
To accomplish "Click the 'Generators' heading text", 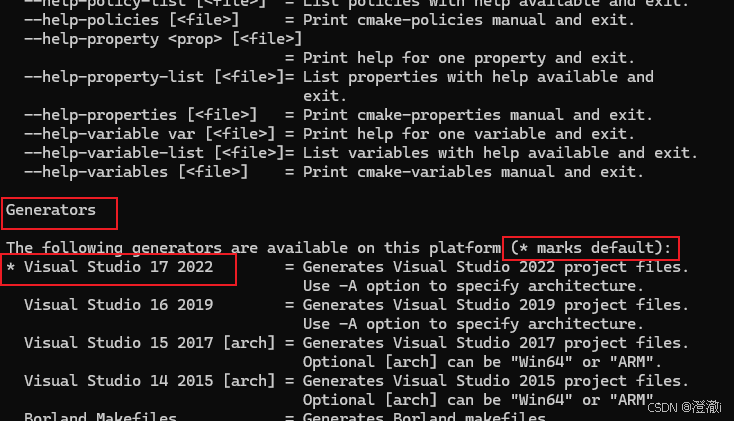I will [x=51, y=210].
